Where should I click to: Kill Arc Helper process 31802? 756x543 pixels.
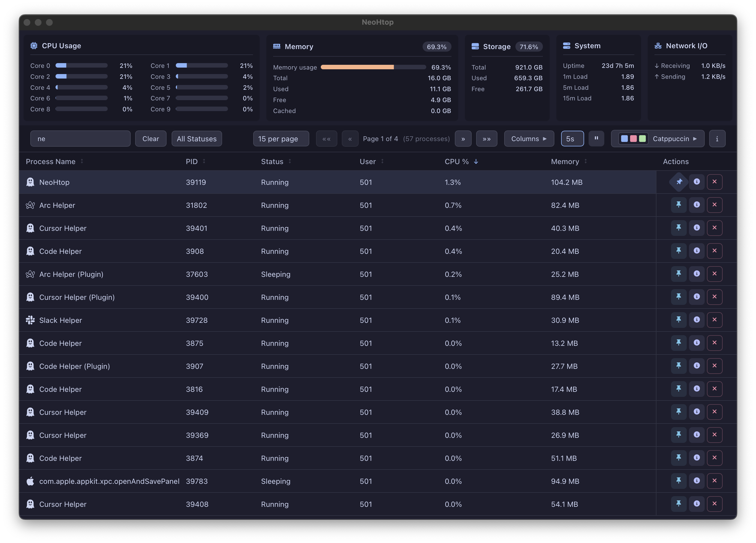(714, 205)
